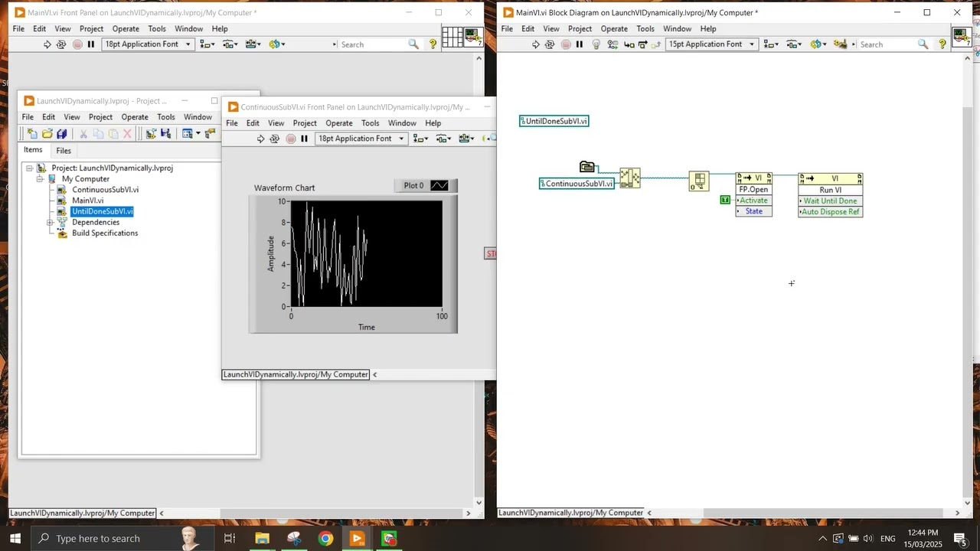Click Context Help question mark in Block Diagram
The image size is (980, 551).
click(942, 44)
